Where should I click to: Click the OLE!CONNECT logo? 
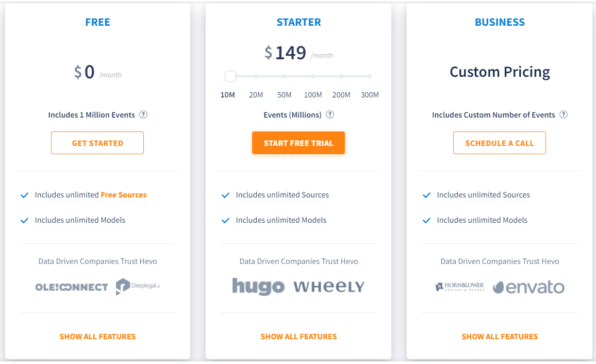click(71, 287)
